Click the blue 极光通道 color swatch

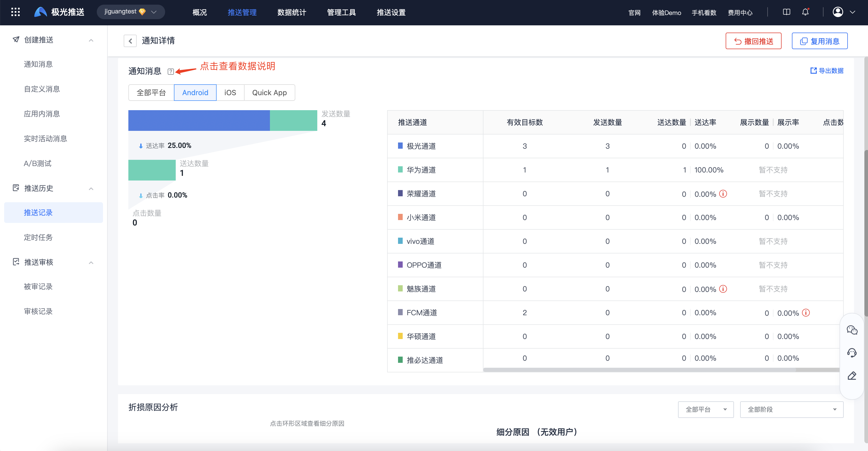(400, 146)
